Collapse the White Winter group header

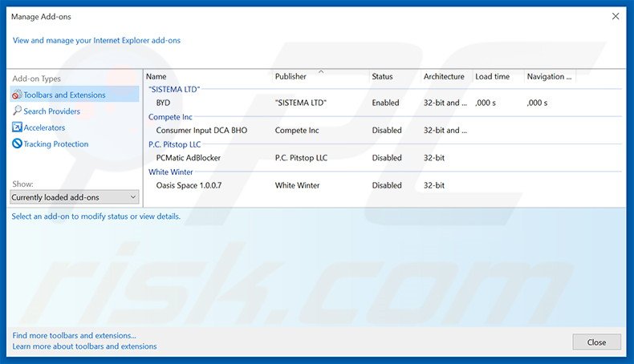coord(171,172)
